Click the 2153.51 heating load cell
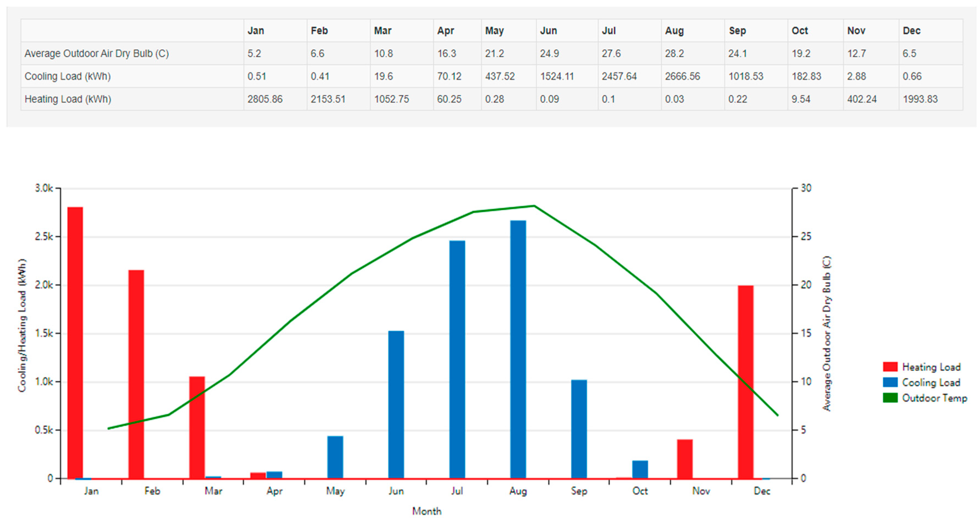This screenshot has width=980, height=518. 328,99
